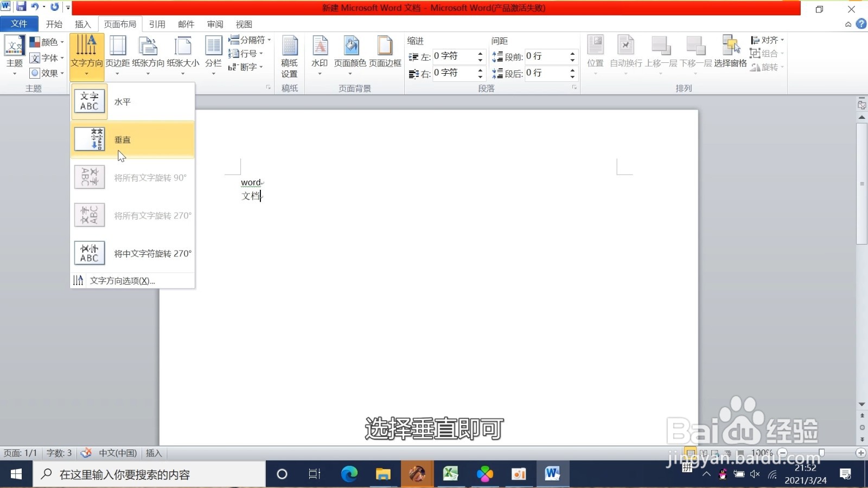Increase spacing after (段后) with spinner
The height and width of the screenshot is (488, 868).
tap(572, 69)
